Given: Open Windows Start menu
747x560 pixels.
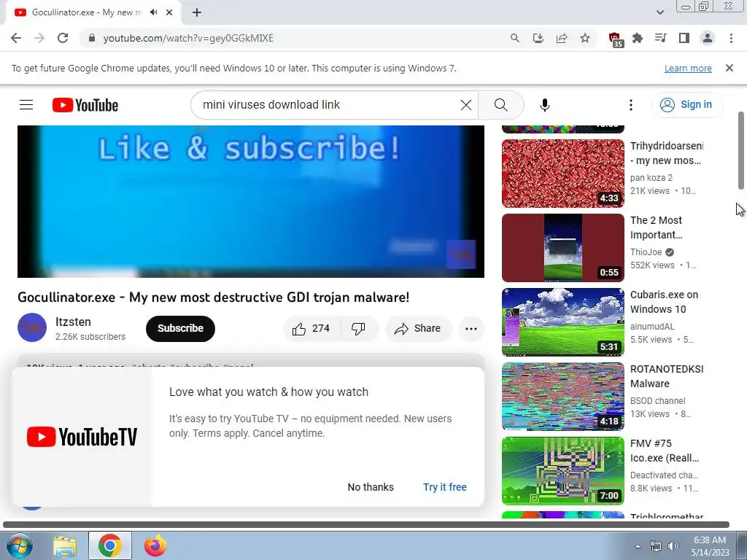Looking at the screenshot, I should pyautogui.click(x=19, y=545).
